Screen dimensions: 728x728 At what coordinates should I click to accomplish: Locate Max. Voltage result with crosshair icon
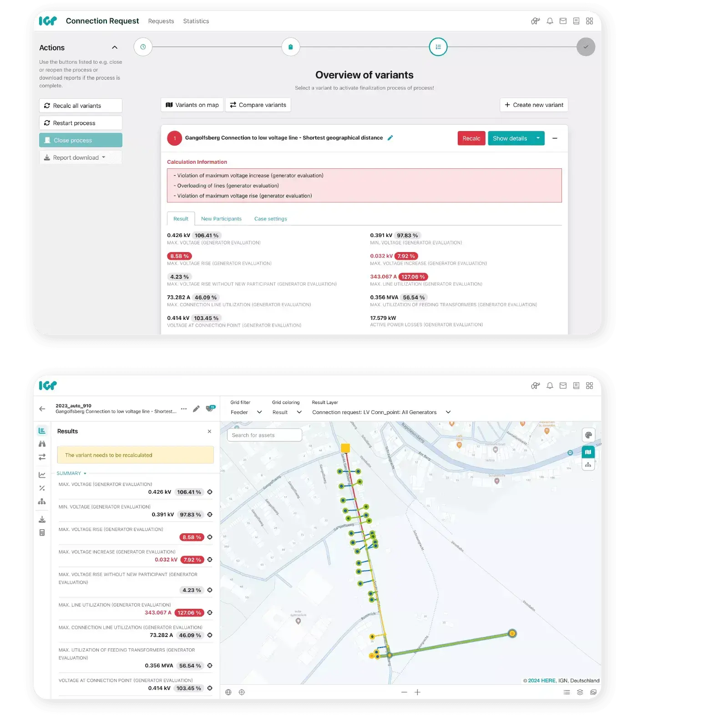[x=210, y=492]
